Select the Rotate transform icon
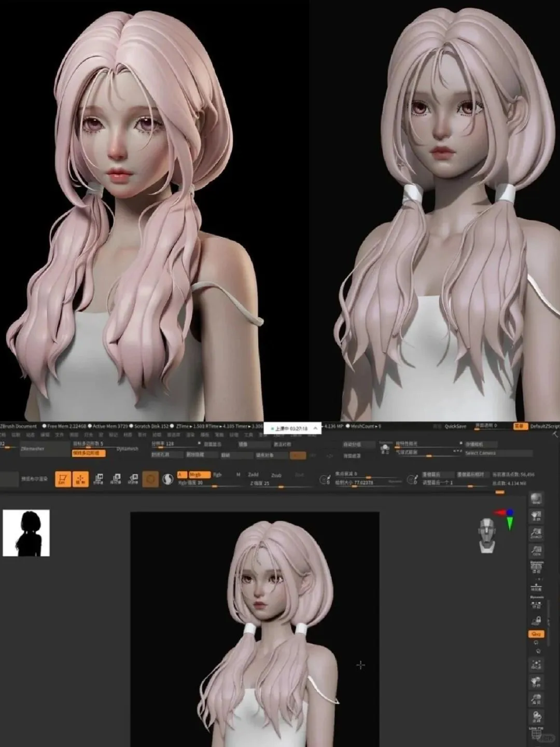The image size is (560, 747). click(133, 479)
